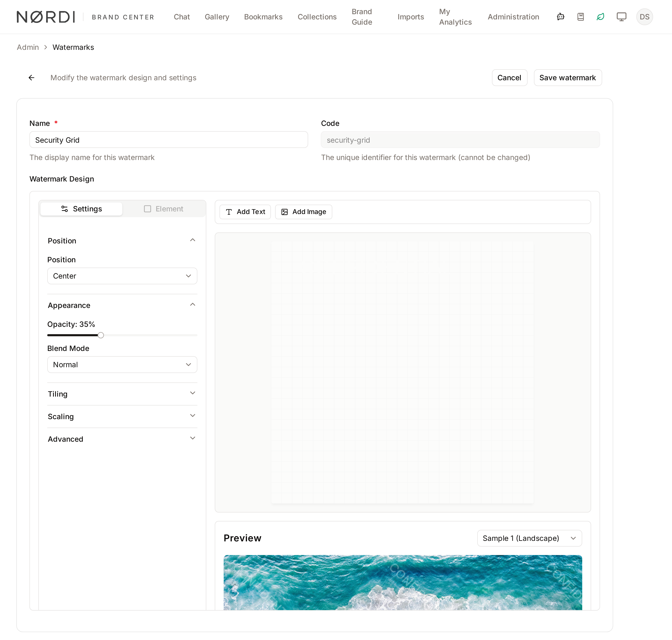Viewport: 672px width, 640px height.
Task: Click the green leaf icon
Action: click(x=601, y=17)
